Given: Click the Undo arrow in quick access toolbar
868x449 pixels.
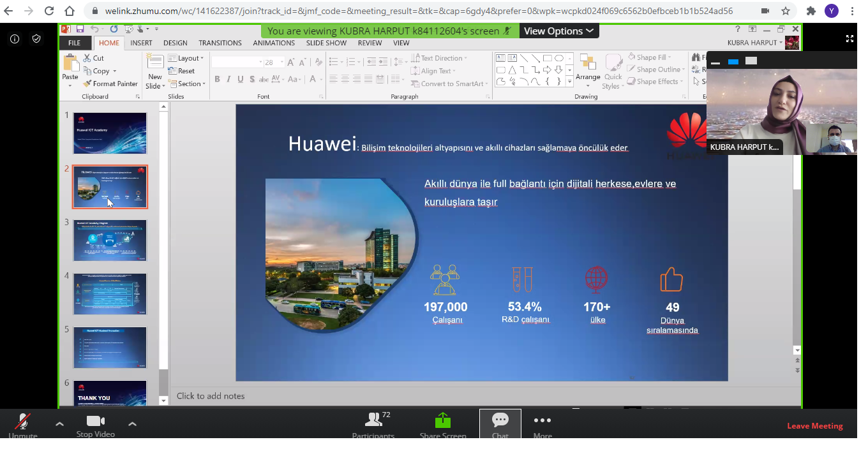Looking at the screenshot, I should [x=94, y=29].
